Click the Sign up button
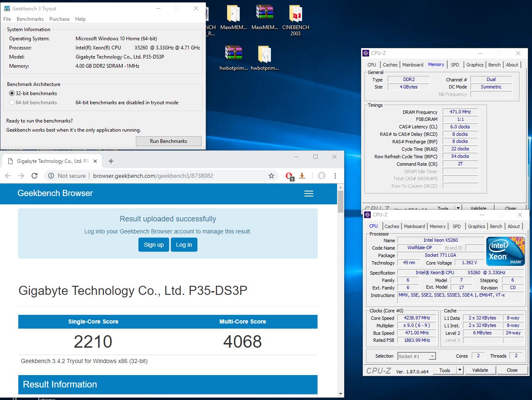532x400 pixels. pos(154,245)
